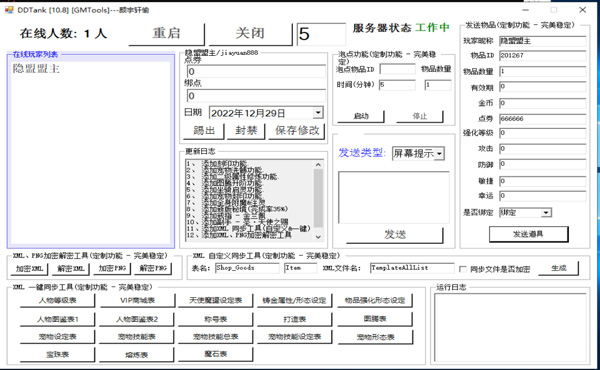Click the 封禁 ban button
The height and width of the screenshot is (370, 600).
point(246,131)
